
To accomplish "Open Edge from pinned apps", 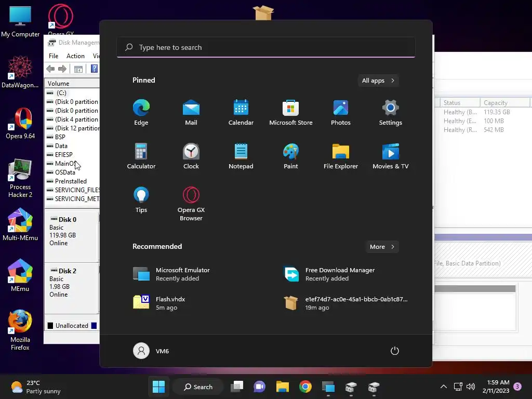I will [141, 112].
